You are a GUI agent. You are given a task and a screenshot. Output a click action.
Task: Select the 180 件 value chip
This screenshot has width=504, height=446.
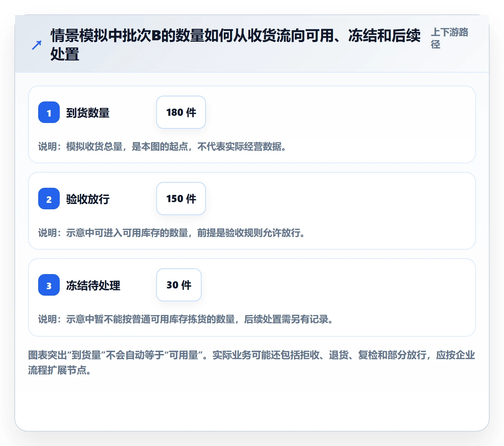click(x=181, y=112)
